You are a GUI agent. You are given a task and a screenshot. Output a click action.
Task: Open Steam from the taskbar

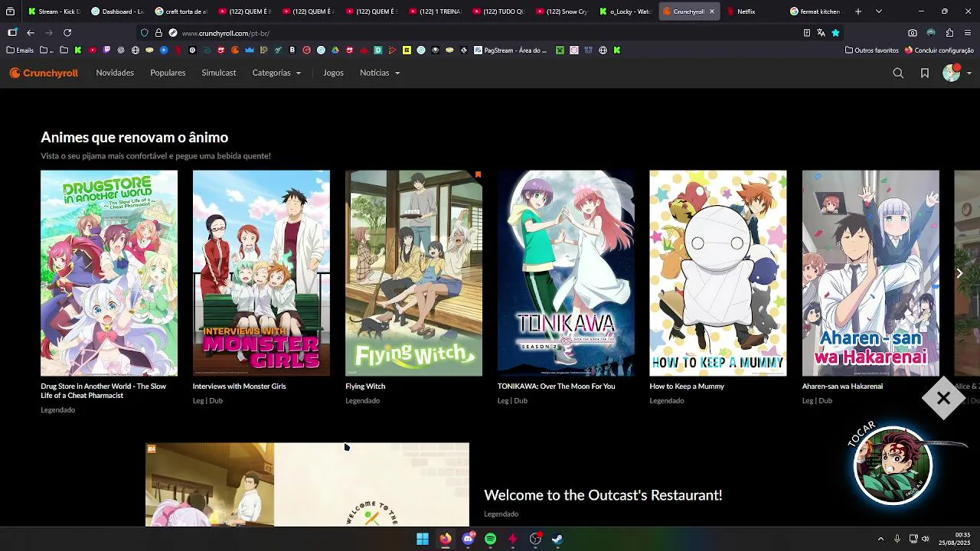557,539
